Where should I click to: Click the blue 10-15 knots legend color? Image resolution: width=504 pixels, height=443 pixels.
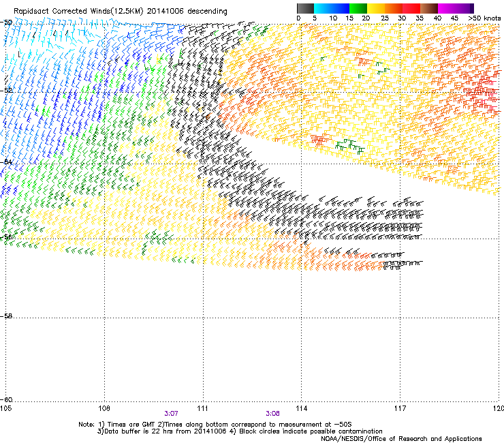tap(341, 8)
